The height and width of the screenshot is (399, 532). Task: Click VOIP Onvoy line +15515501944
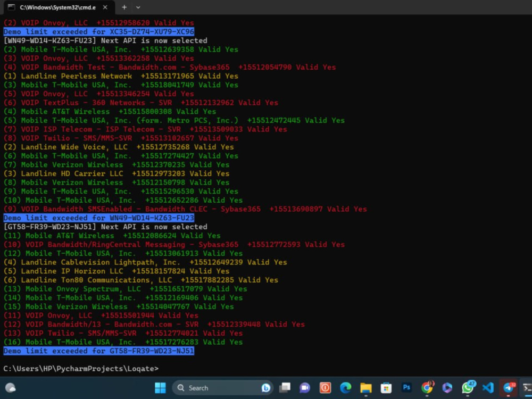click(101, 315)
